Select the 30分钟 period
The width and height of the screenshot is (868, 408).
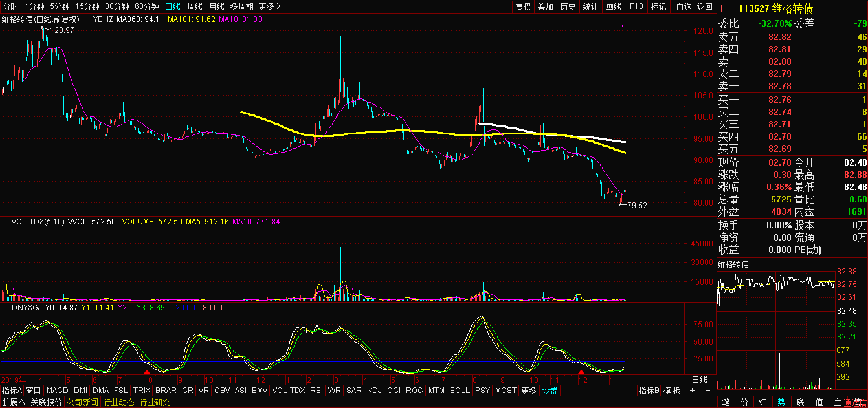point(117,6)
